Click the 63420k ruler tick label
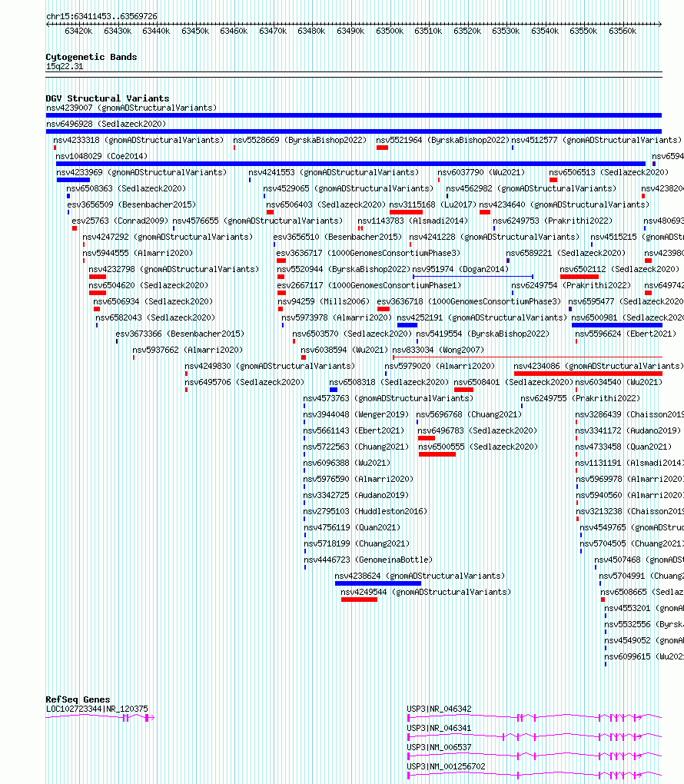This screenshot has width=684, height=784. point(78,31)
